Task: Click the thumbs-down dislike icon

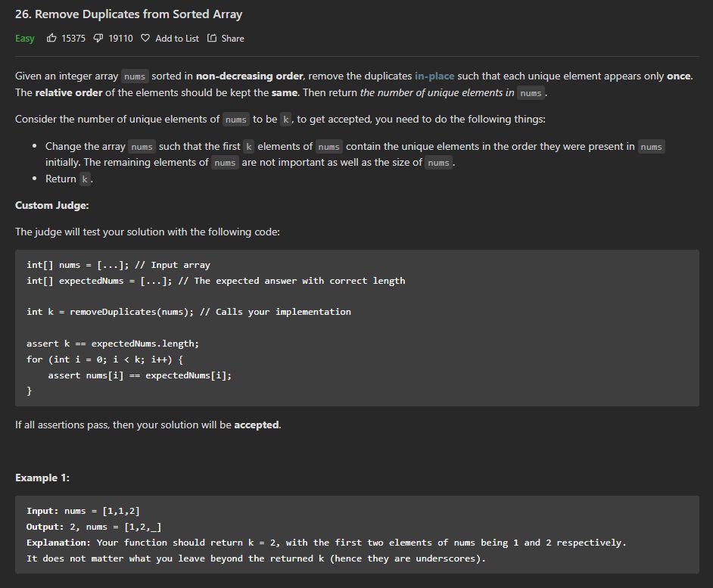Action: click(98, 38)
